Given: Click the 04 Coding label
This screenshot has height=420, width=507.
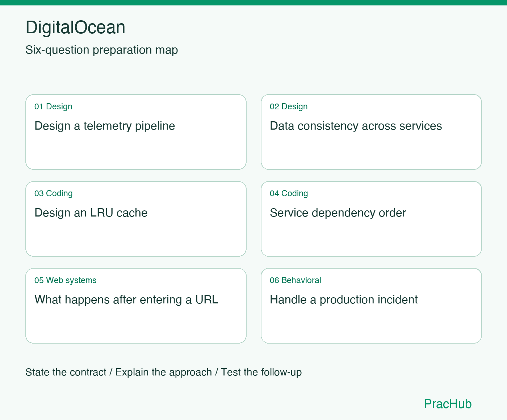Looking at the screenshot, I should point(289,193).
